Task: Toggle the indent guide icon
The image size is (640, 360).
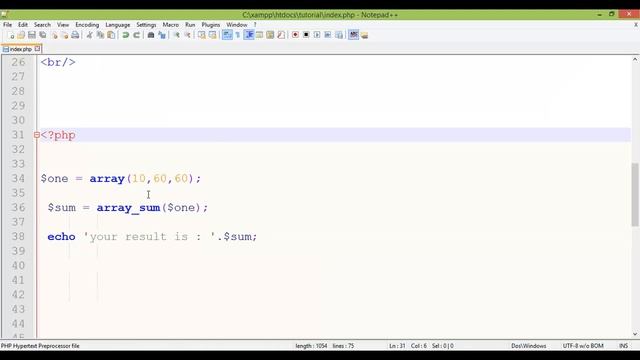Action: point(249,35)
